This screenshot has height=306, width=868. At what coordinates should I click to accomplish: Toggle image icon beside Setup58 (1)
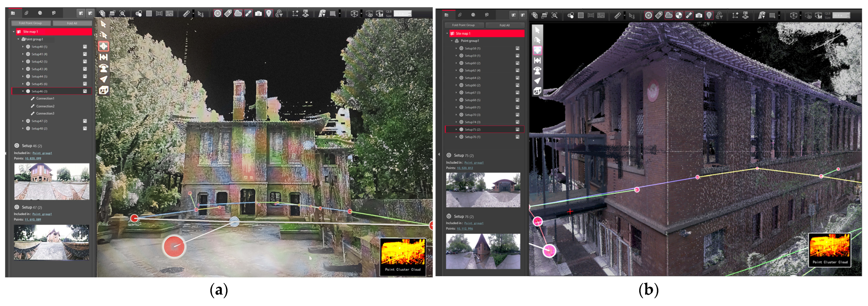517,48
